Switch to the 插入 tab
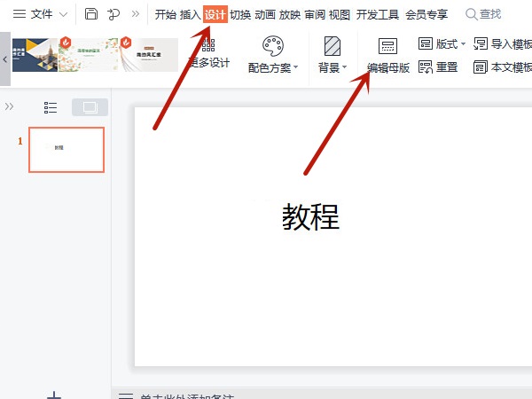 (190, 14)
